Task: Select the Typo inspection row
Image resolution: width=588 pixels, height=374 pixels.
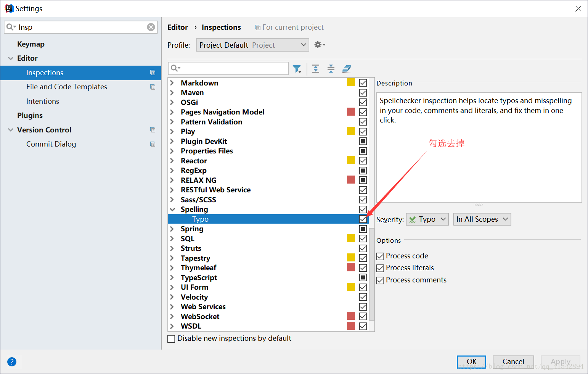Action: coord(268,219)
